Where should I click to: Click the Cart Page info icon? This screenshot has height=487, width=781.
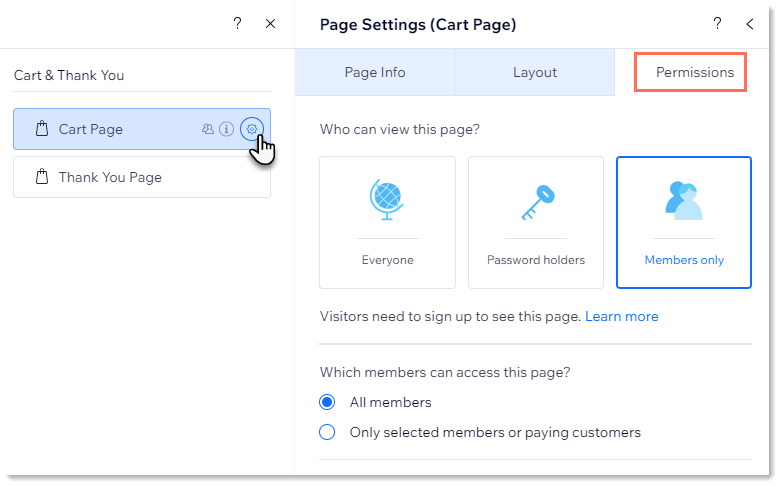click(227, 129)
